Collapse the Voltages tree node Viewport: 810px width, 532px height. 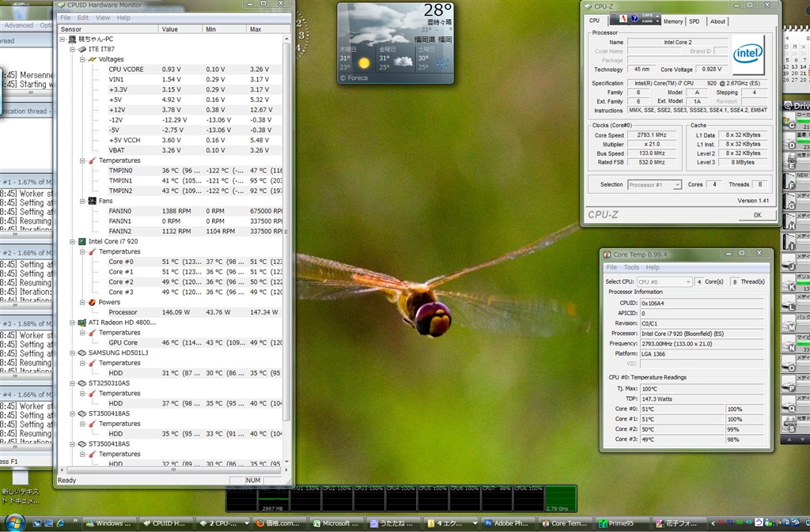pyautogui.click(x=81, y=59)
